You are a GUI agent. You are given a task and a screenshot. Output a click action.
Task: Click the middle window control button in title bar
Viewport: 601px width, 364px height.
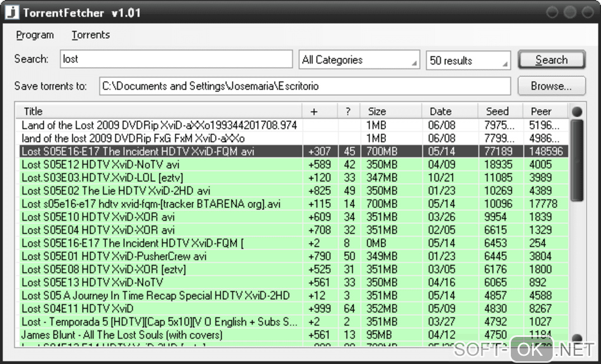tap(570, 12)
